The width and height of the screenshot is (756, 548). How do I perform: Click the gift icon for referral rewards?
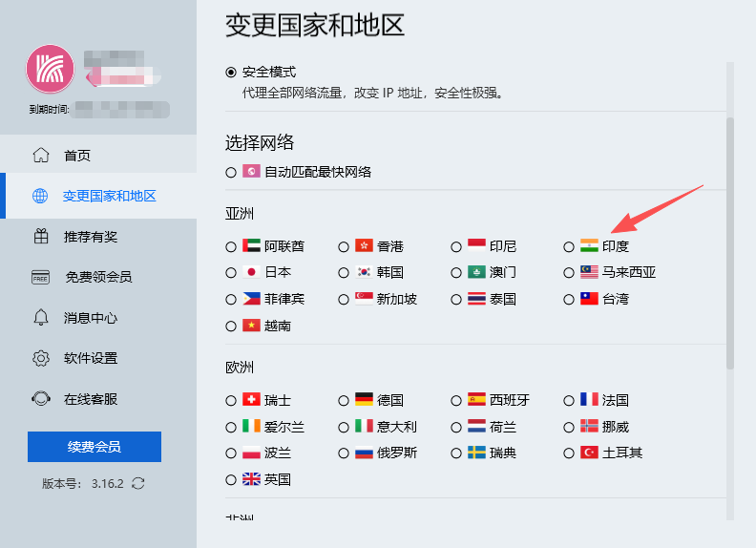click(x=40, y=237)
